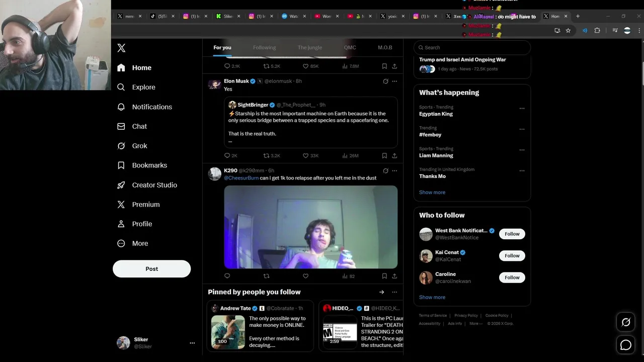This screenshot has width=644, height=362.
Task: Open the quoted SightBringer post
Action: pos(310,122)
